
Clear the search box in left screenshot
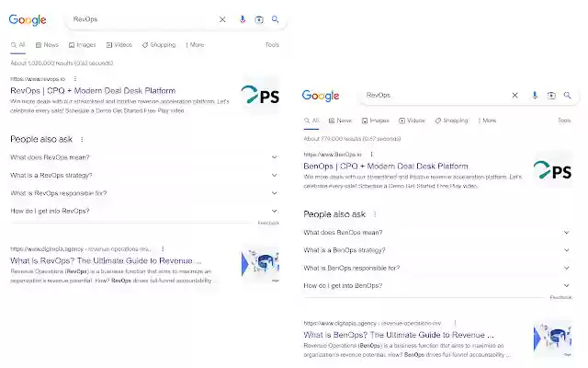point(222,19)
